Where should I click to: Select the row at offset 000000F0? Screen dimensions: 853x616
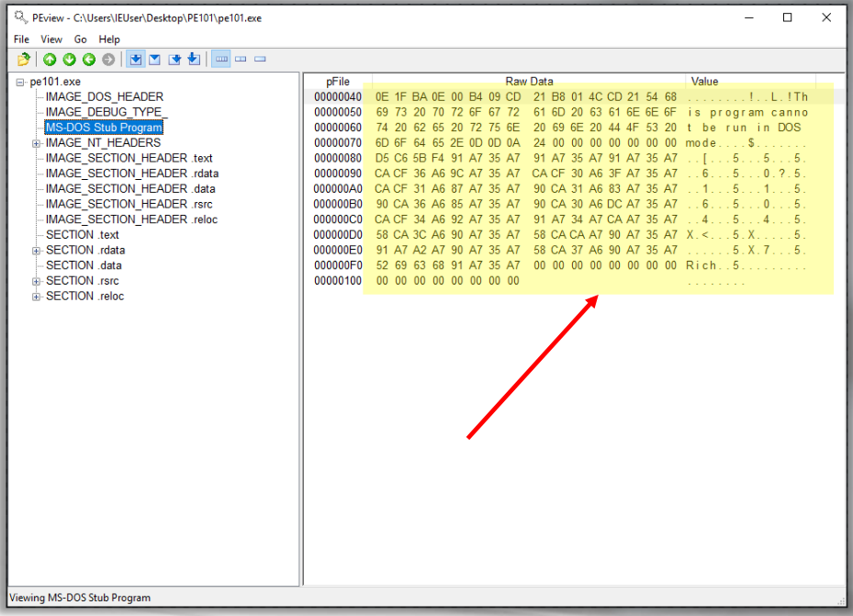click(x=574, y=265)
